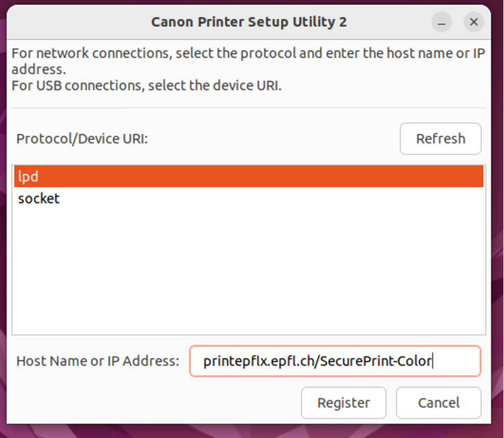
Task: Select the lpd protocol entry
Action: pos(249,176)
